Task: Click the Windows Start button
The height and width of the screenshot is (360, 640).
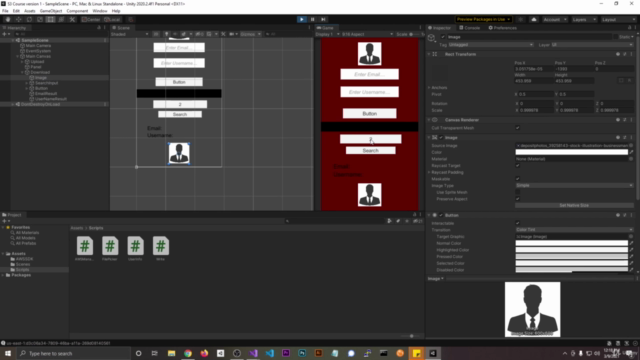Action: pyautogui.click(x=8, y=353)
